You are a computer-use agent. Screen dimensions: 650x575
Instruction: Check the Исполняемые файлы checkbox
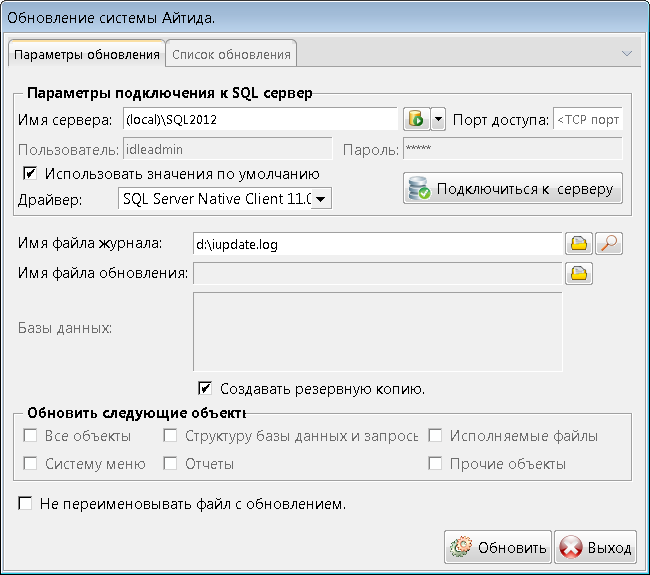435,436
